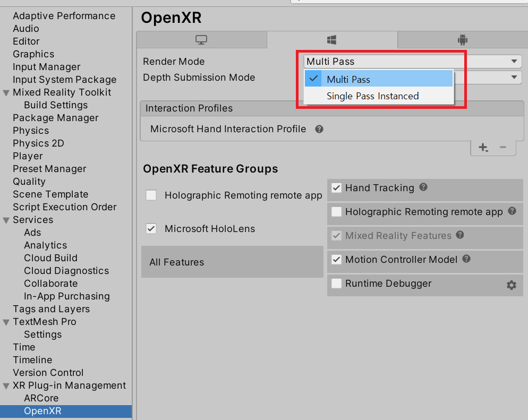The height and width of the screenshot is (420, 528).
Task: Open Tags and Layers settings
Action: click(x=51, y=309)
